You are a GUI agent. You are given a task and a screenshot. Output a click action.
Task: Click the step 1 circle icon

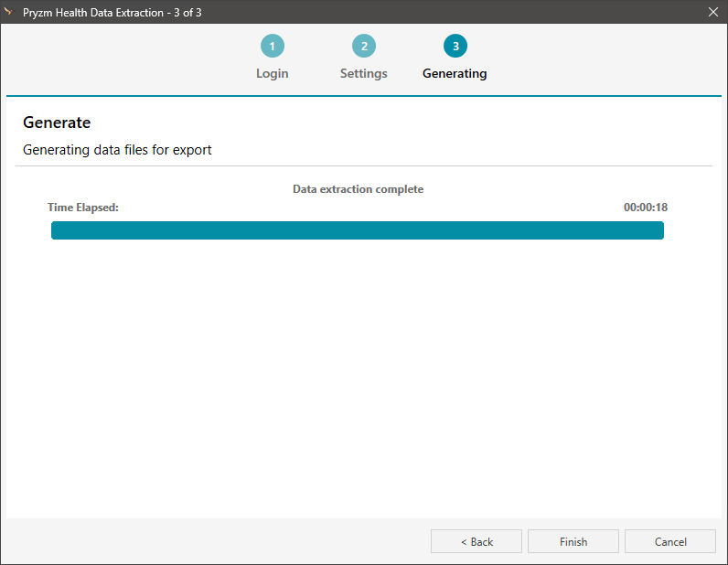272,47
